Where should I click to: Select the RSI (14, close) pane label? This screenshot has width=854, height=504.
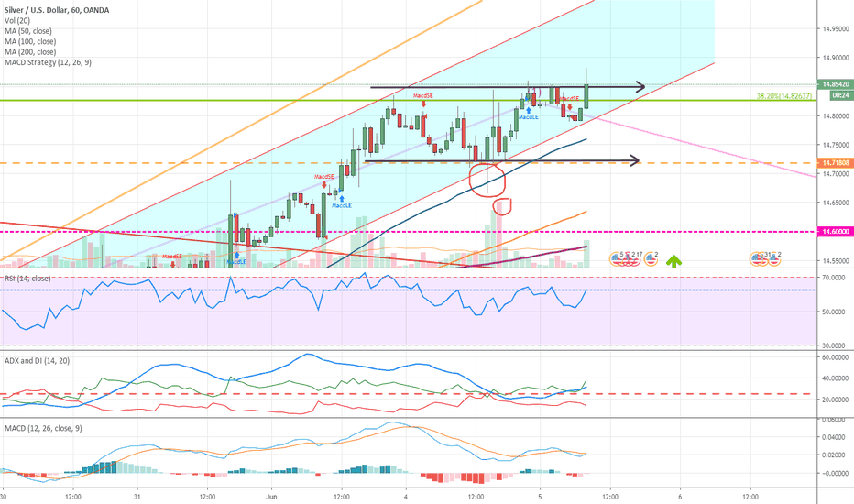coord(27,279)
